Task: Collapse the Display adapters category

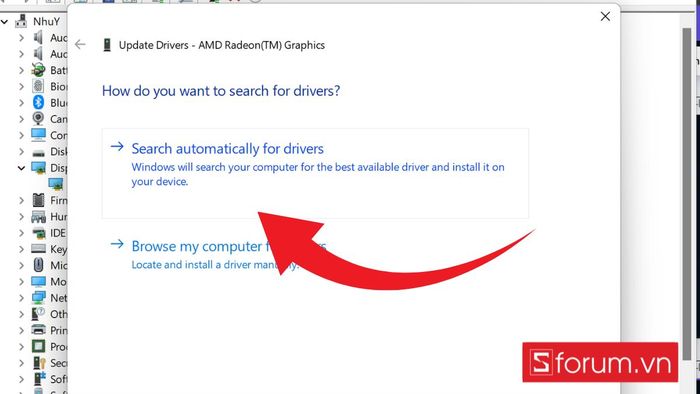Action: pos(21,168)
